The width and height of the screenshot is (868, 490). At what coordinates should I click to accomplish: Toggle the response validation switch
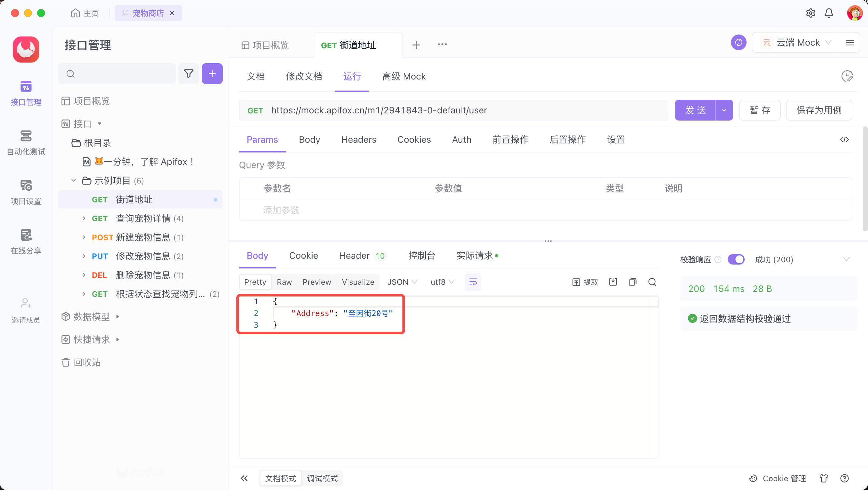point(735,259)
